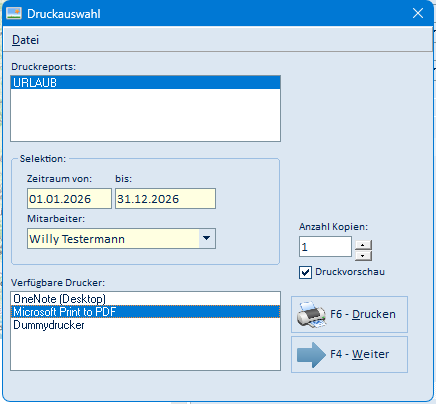Open the Willy Testermann combo box

point(121,238)
